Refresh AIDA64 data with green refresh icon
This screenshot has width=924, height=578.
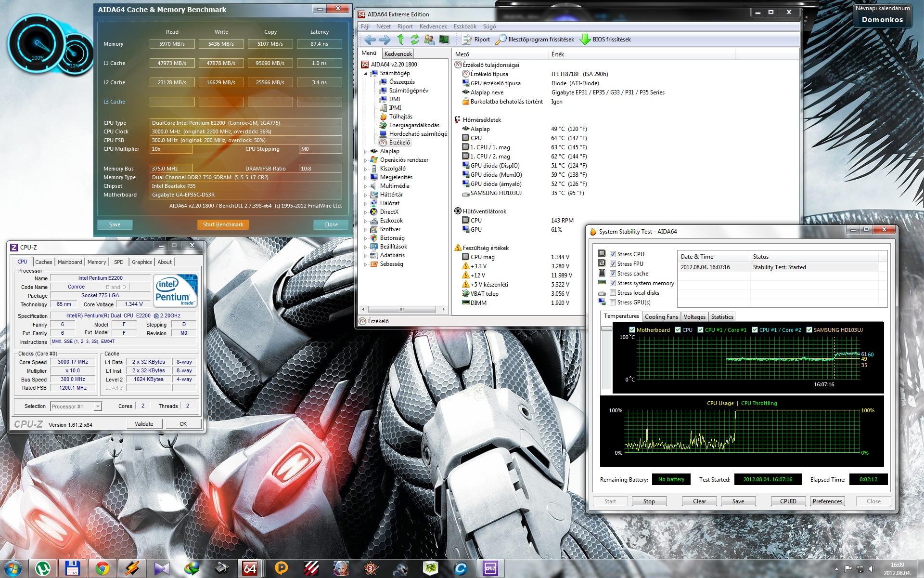(414, 39)
